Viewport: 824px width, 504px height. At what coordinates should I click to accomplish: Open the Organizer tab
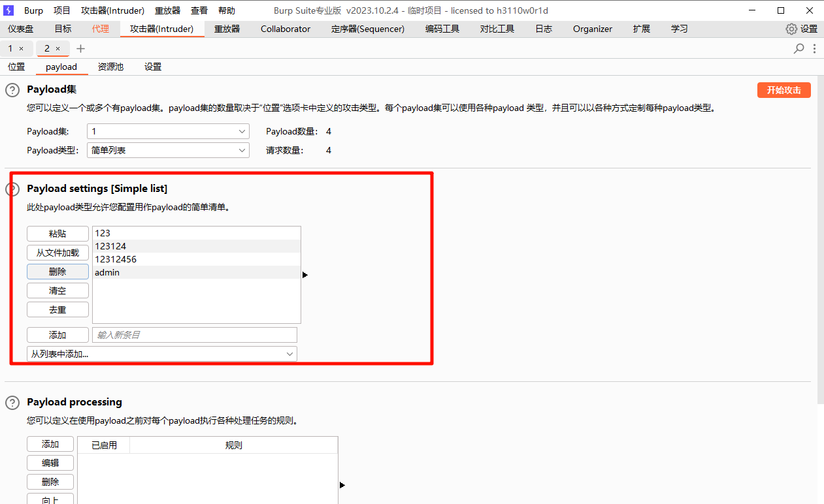tap(593, 29)
